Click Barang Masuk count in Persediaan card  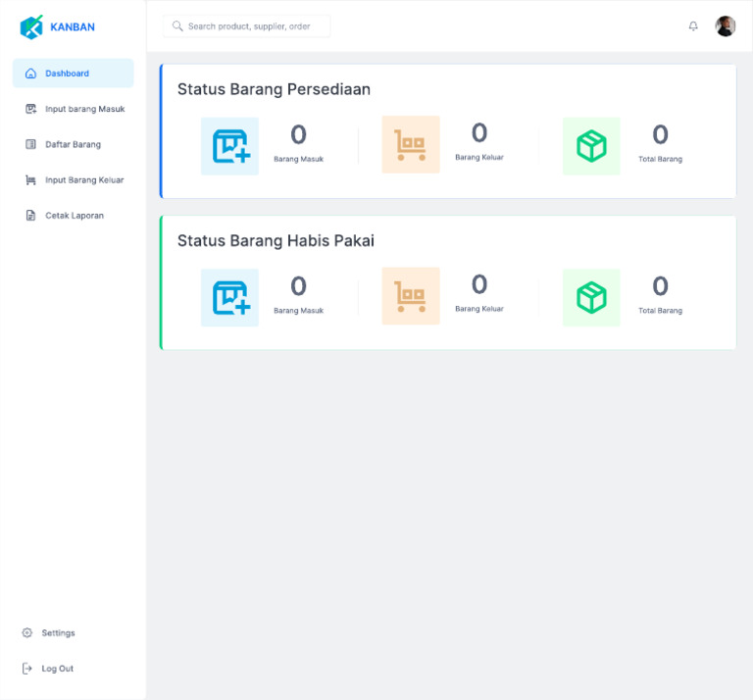point(298,134)
